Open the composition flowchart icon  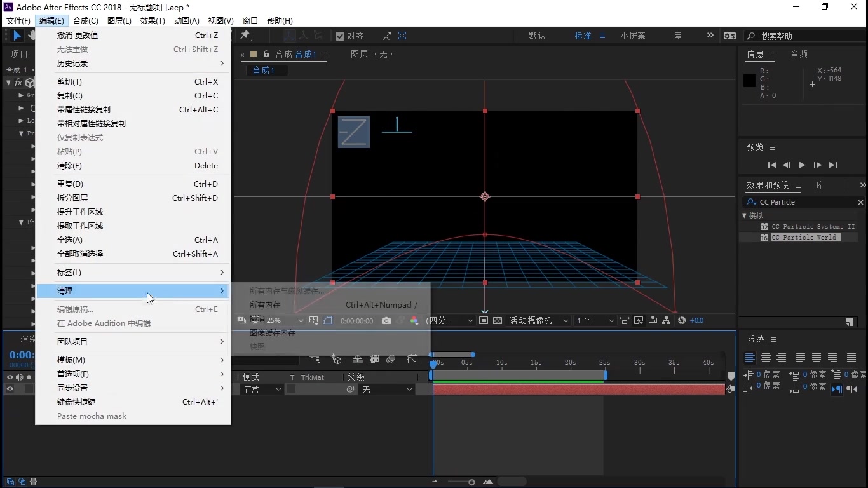[666, 321]
